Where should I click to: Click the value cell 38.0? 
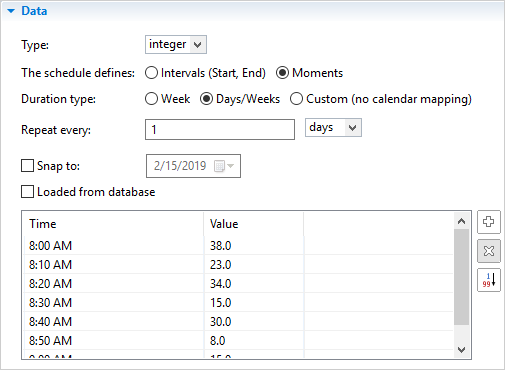[x=254, y=246]
